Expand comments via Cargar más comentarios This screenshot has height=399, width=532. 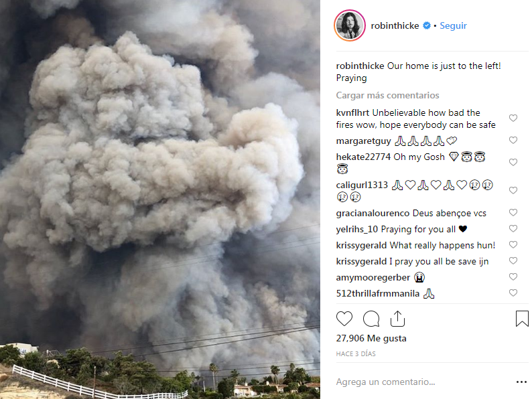click(x=387, y=95)
